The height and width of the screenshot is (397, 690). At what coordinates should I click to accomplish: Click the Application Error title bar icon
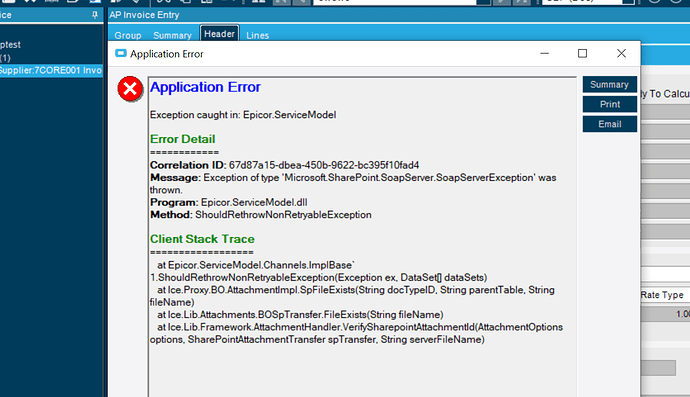[121, 54]
